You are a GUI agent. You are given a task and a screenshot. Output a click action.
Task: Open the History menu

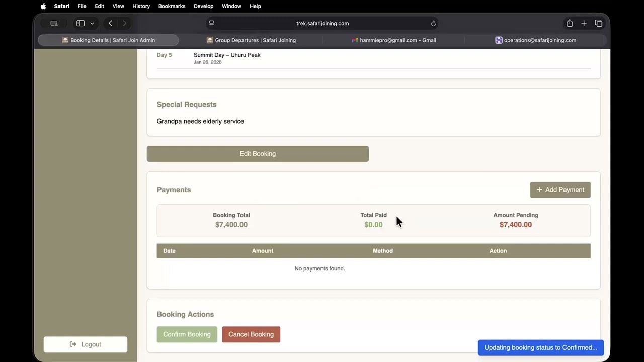141,6
